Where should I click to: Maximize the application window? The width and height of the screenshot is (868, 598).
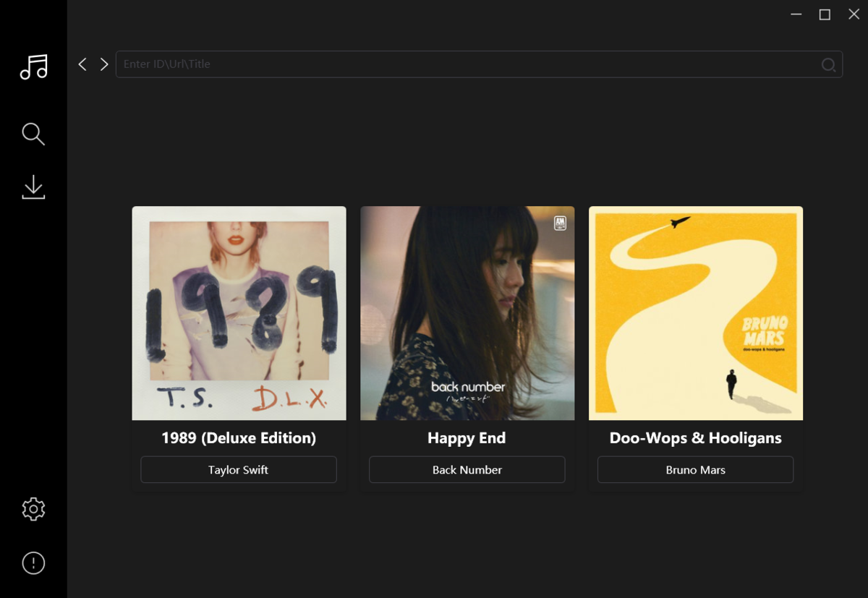824,14
